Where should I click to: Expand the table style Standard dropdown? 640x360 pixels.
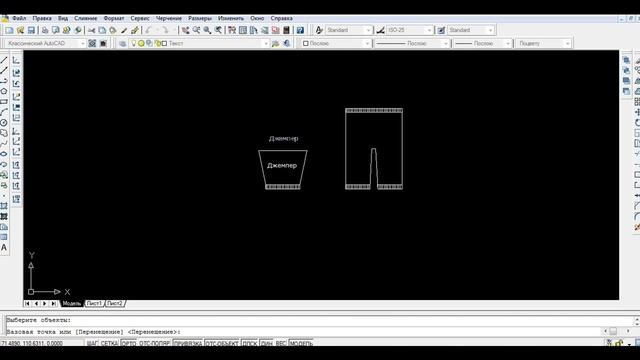(490, 30)
